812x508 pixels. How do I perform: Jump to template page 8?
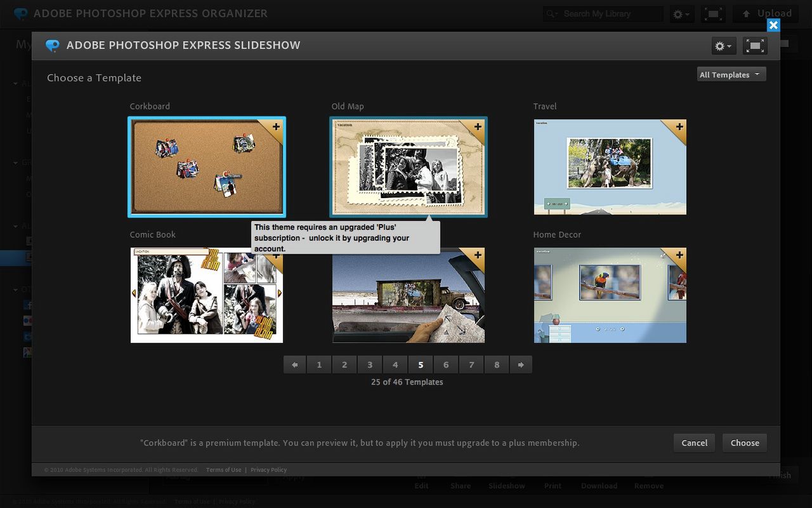[497, 364]
